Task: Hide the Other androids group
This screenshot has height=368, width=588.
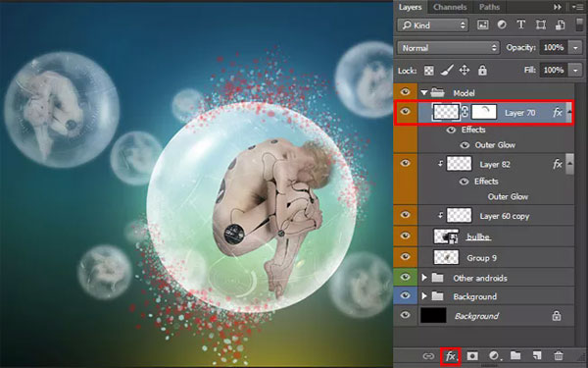Action: 405,277
